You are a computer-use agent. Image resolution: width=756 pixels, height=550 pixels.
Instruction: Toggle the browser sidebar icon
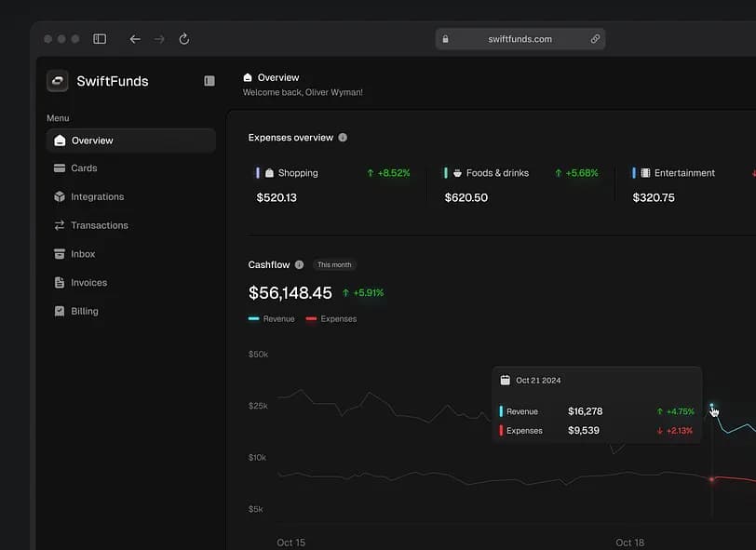(x=100, y=39)
